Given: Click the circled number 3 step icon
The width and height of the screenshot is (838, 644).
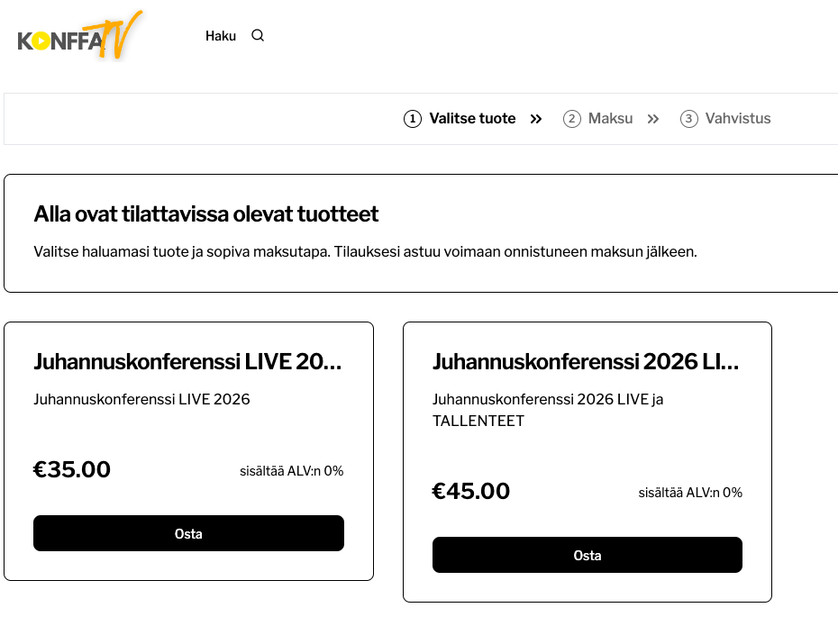Looking at the screenshot, I should [x=689, y=119].
